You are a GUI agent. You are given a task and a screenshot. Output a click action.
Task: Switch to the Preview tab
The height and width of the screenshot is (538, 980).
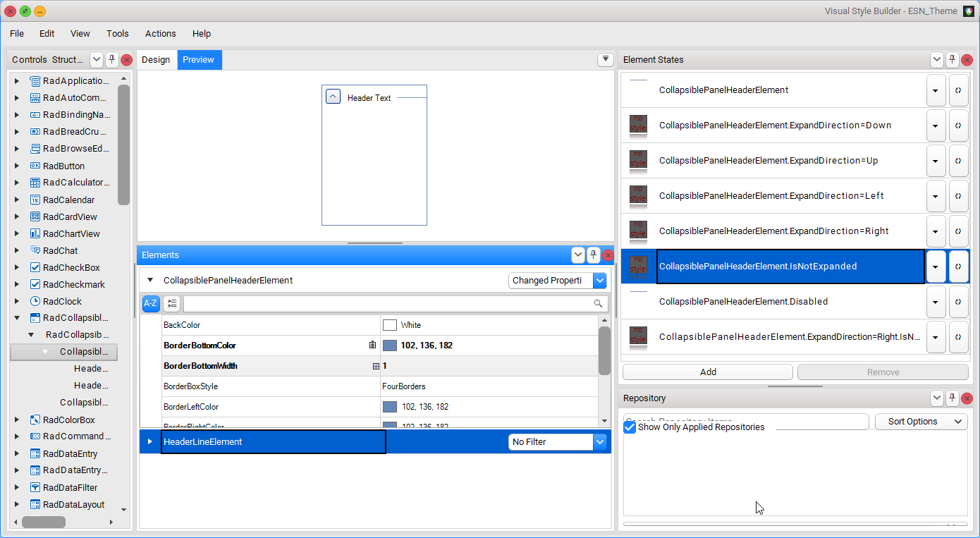[x=199, y=60]
